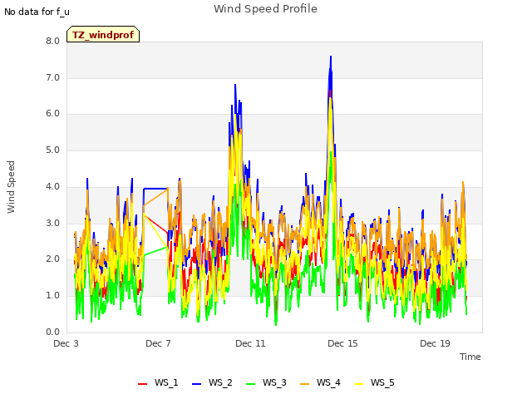Screen dimensions: 532x399
Task: Click the 4.0 y-axis tick label
Action: coord(52,186)
